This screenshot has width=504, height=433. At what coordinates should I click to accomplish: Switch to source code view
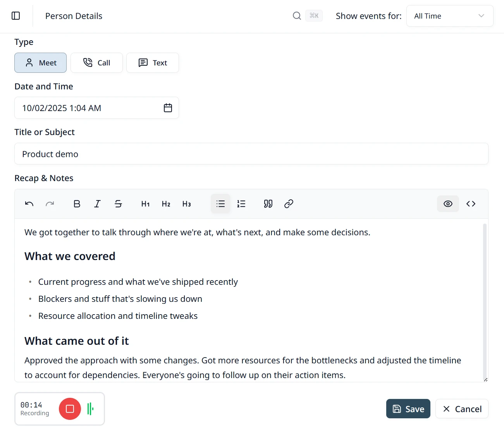(471, 204)
